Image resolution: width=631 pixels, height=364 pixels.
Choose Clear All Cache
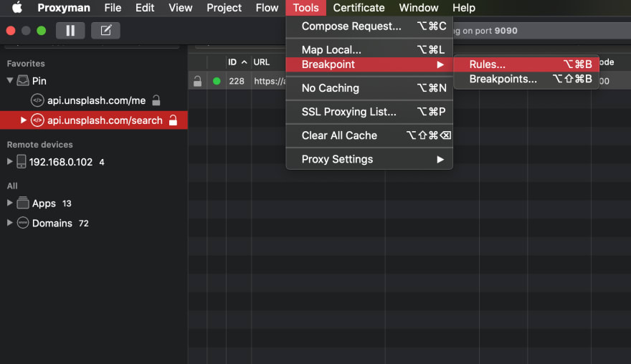pos(369,135)
